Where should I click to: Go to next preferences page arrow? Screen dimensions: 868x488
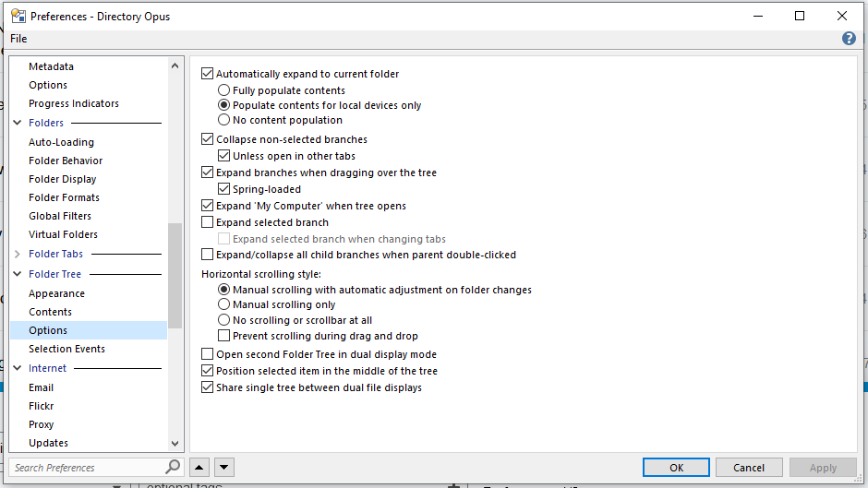pos(224,467)
